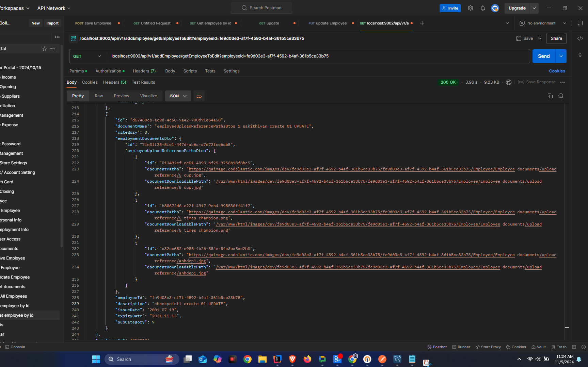Click the Share button

click(556, 38)
